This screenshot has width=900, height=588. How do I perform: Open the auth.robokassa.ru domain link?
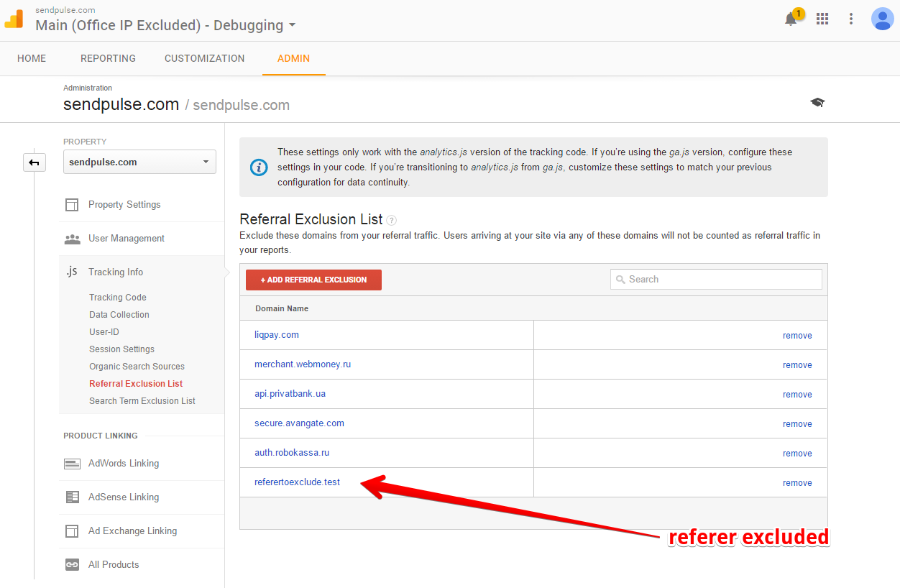click(292, 453)
